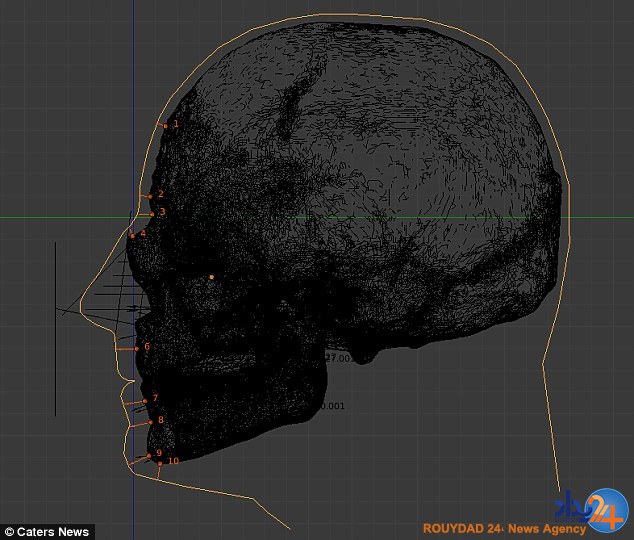Click tissue depth marker 1 on forehead
This screenshot has width=634, height=540.
coord(166,125)
